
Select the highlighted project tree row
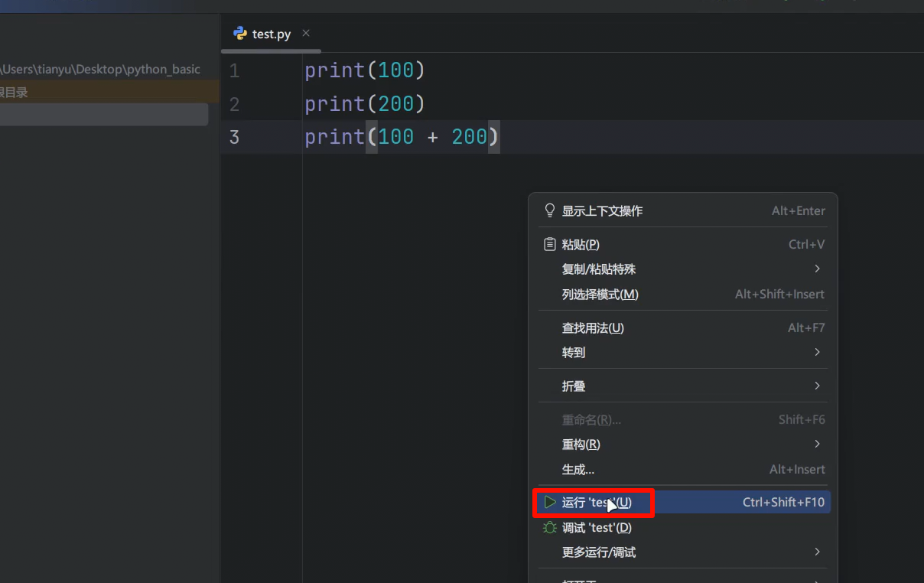click(x=104, y=115)
